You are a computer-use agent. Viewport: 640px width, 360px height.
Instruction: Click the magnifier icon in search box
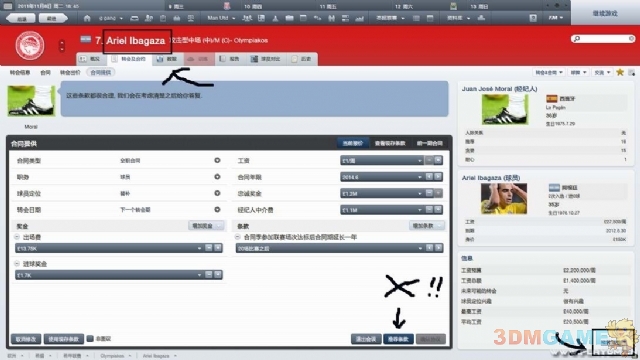point(577,39)
